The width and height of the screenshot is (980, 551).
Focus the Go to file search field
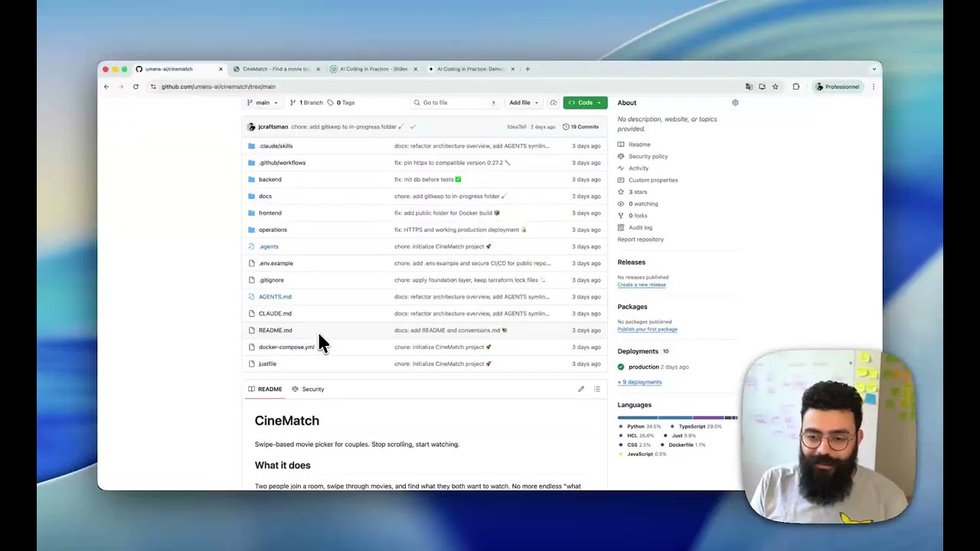coord(455,103)
